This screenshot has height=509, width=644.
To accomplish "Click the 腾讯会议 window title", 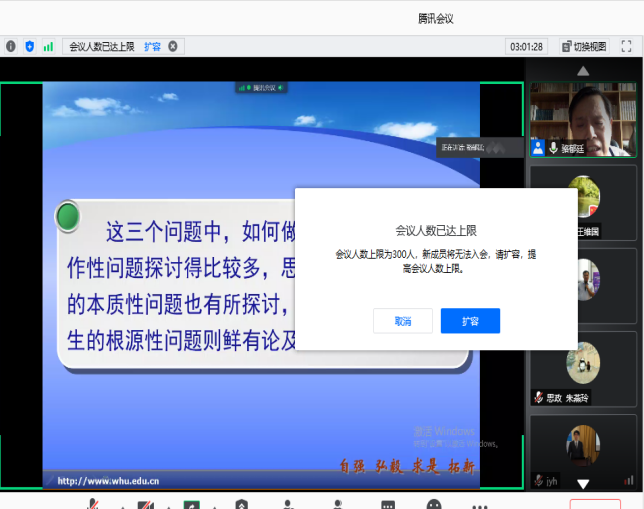I will point(436,18).
